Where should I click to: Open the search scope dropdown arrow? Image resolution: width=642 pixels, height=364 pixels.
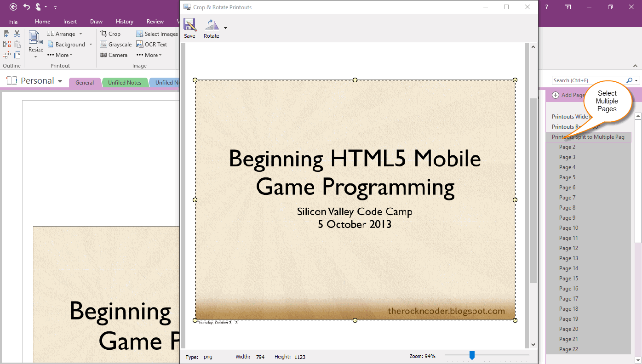point(637,81)
